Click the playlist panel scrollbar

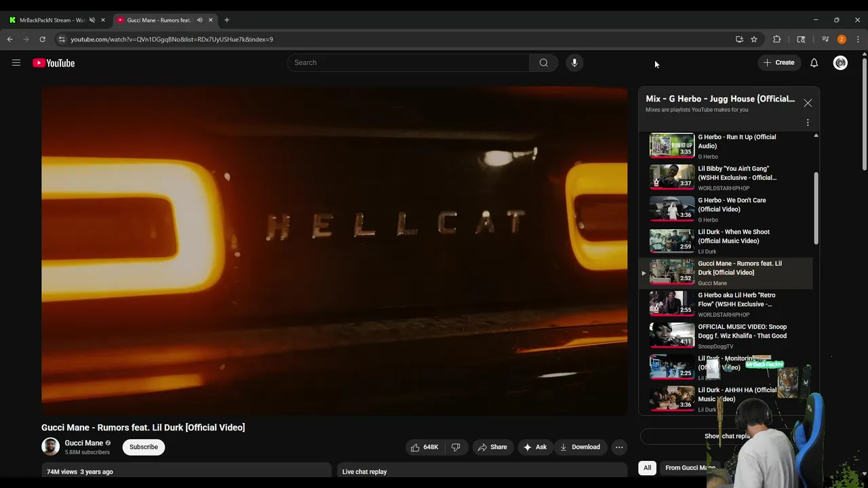coord(816,209)
